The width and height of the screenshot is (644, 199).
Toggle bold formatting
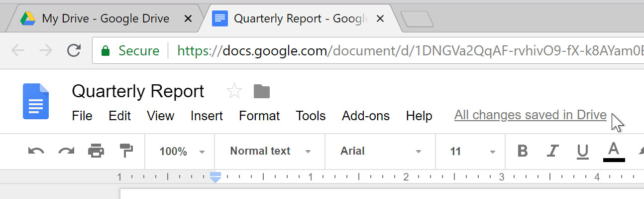tap(522, 151)
